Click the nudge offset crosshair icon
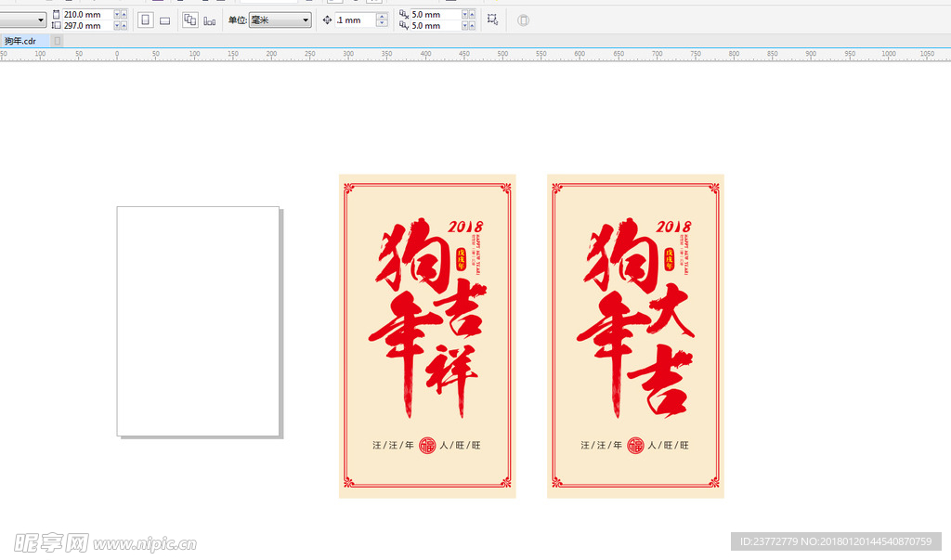This screenshot has width=951, height=560. point(326,19)
